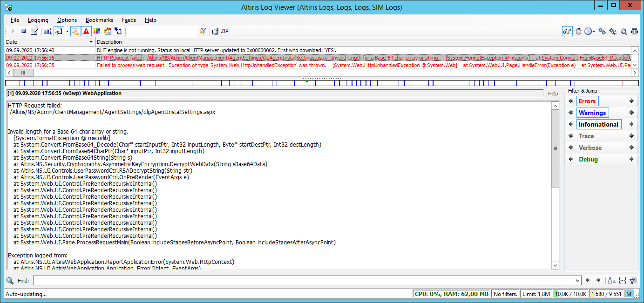Click the find next arrow icon
The height and width of the screenshot is (303, 644).
pyautogui.click(x=598, y=280)
